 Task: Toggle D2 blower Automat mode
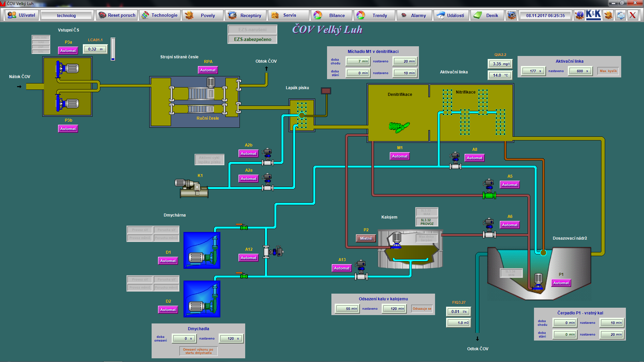[168, 310]
